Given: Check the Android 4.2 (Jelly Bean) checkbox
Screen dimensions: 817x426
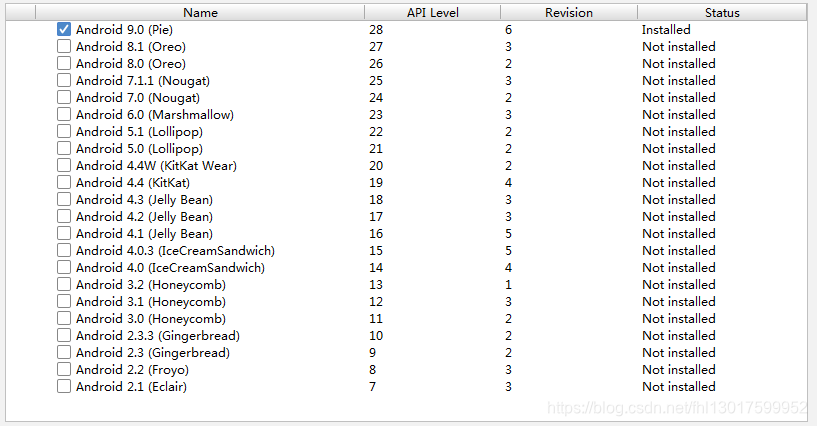Looking at the screenshot, I should (64, 217).
